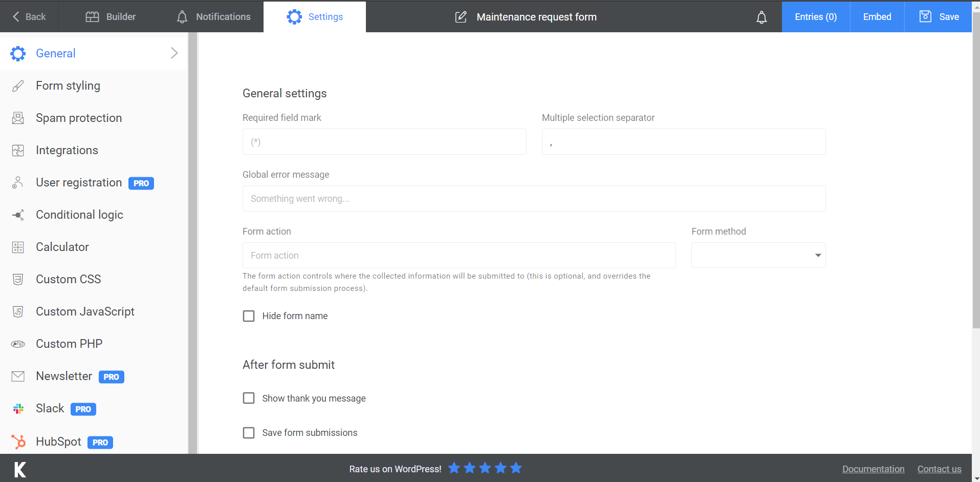The width and height of the screenshot is (980, 482).
Task: Click the Integrations puzzle icon
Action: [18, 150]
